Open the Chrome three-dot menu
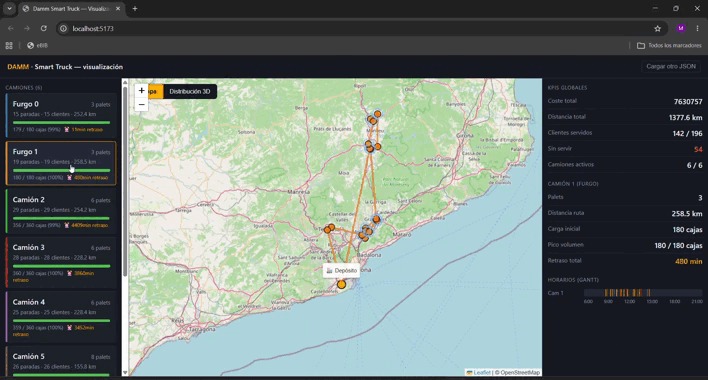 698,28
